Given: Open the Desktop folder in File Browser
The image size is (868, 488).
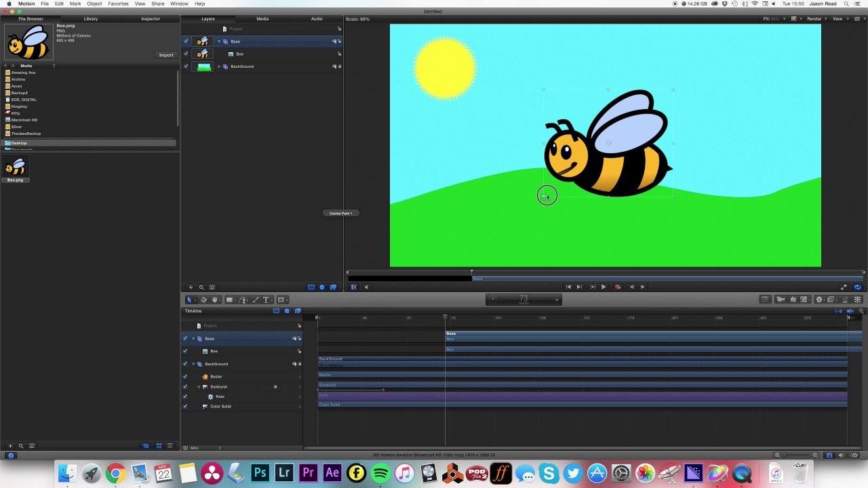Looking at the screenshot, I should [19, 143].
